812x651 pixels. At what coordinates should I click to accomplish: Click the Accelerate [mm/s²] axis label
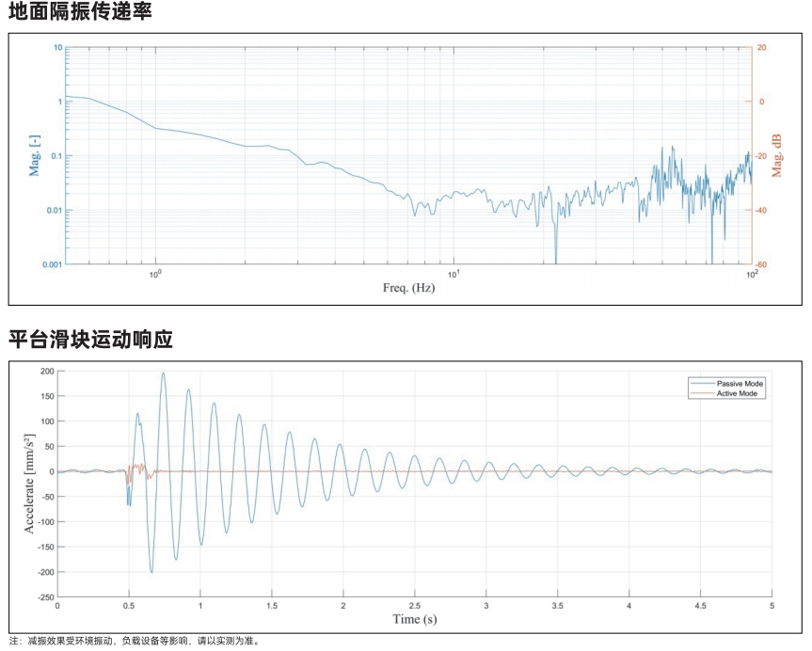click(x=29, y=484)
